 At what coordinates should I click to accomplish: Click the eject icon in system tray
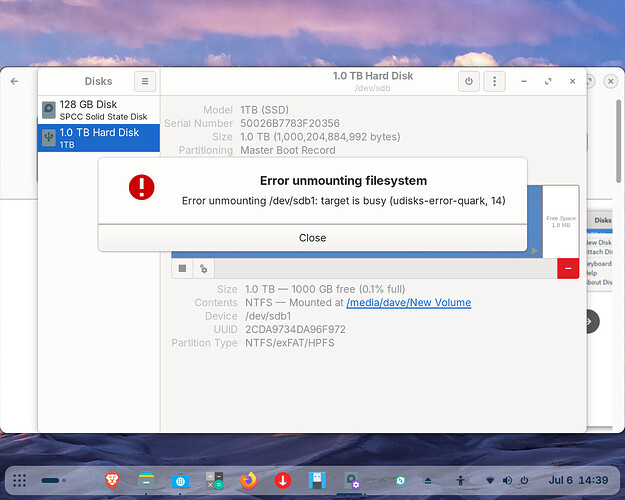[428, 480]
